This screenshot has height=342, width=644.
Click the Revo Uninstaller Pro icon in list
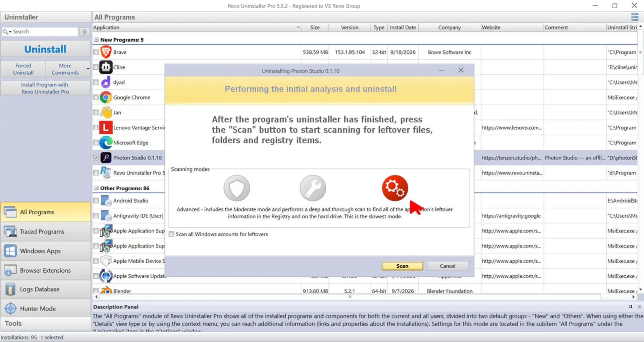click(x=106, y=173)
